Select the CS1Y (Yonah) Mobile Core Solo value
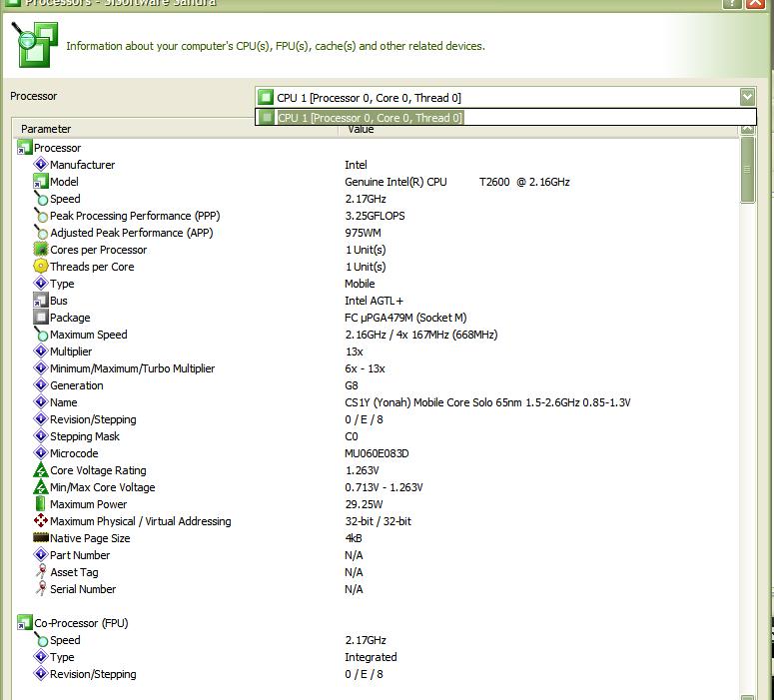The width and height of the screenshot is (774, 700). point(487,402)
